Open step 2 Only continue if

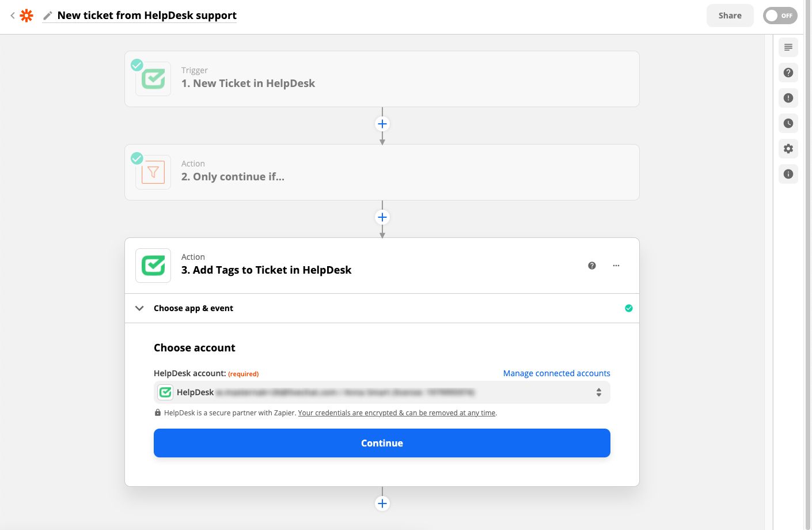click(x=382, y=172)
